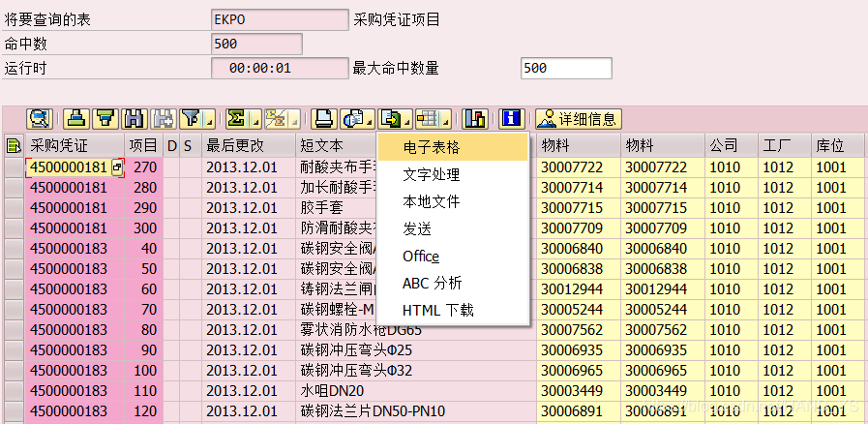The height and width of the screenshot is (424, 868).
Task: Click search help icon in cell 4500000181
Action: (x=117, y=167)
